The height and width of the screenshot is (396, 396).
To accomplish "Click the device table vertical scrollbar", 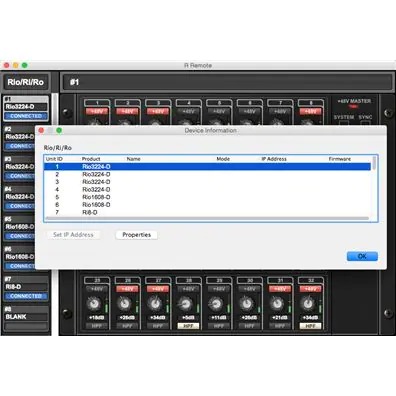I will [374, 163].
